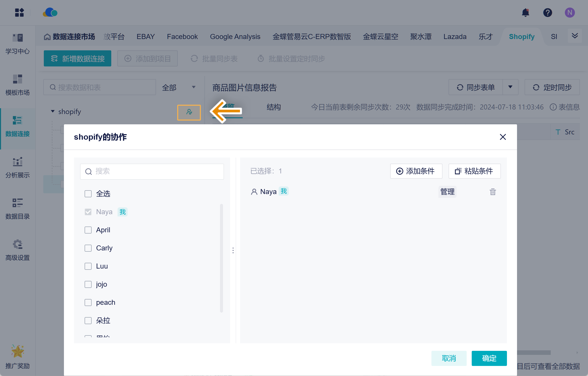Open the app grid launcher icon
The height and width of the screenshot is (376, 588).
pos(19,13)
